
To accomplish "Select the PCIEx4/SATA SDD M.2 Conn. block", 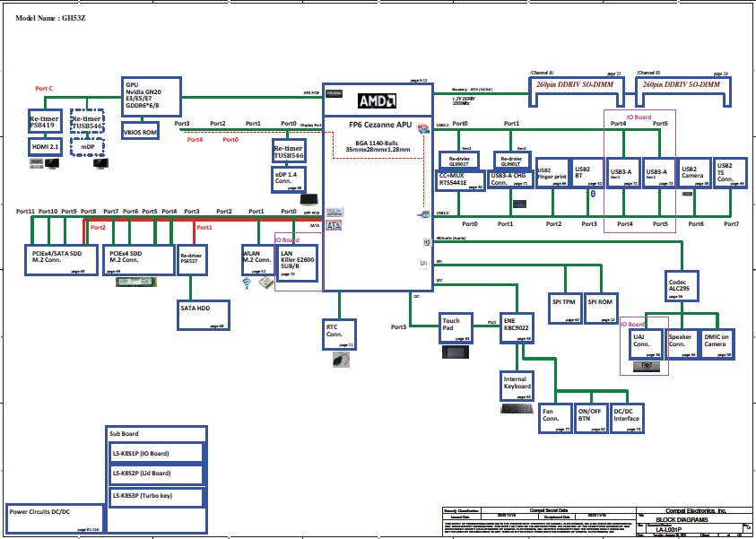I will [x=62, y=260].
